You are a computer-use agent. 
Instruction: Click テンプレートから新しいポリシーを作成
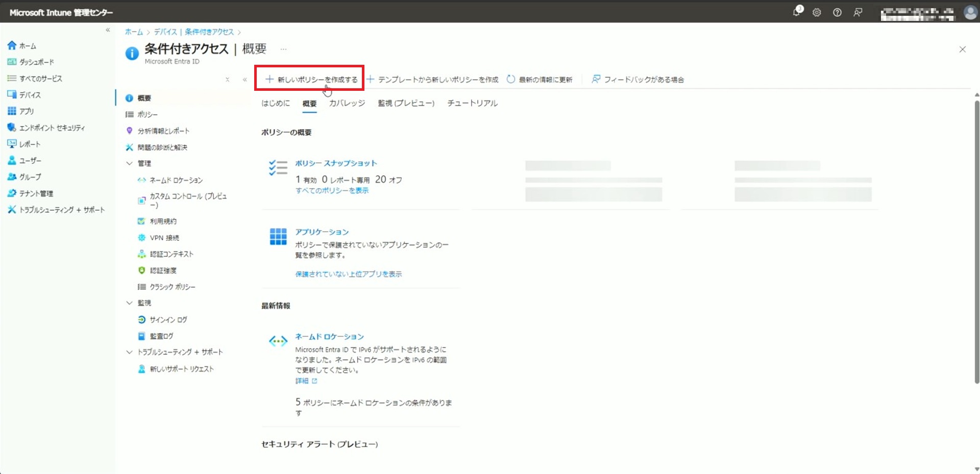(432, 80)
